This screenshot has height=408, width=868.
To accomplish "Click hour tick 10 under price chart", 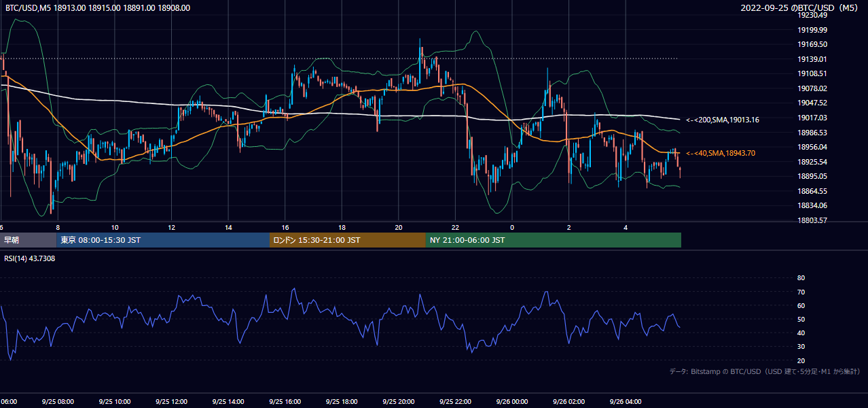I will coord(115,227).
